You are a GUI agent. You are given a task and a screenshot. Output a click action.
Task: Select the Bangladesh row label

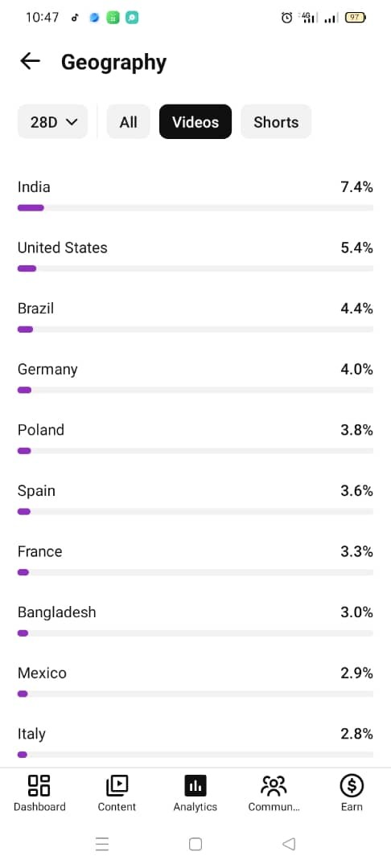56,612
